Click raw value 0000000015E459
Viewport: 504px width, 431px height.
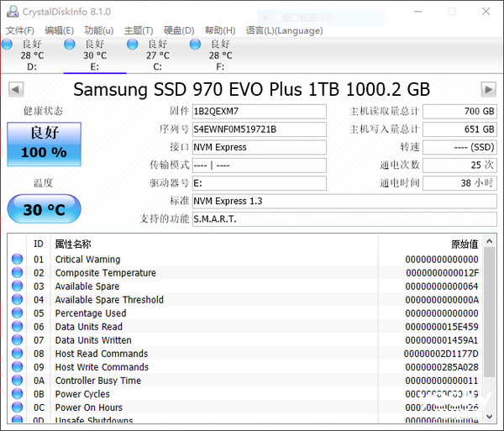(x=442, y=327)
